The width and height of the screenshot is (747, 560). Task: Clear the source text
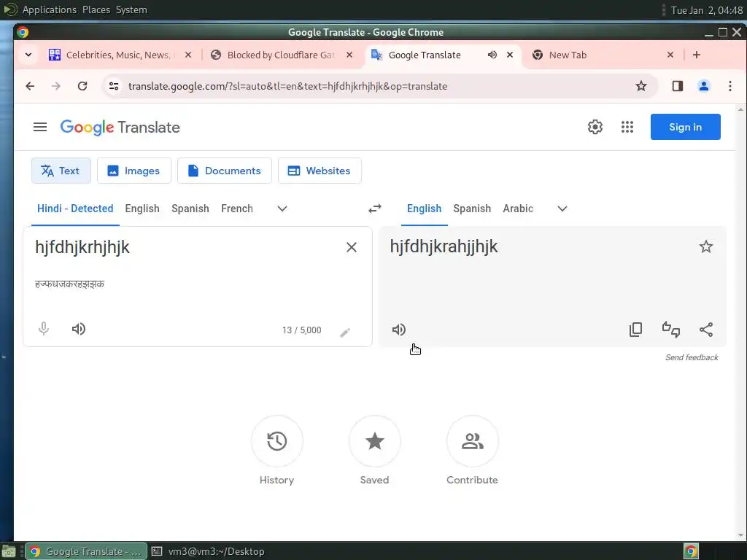[352, 247]
